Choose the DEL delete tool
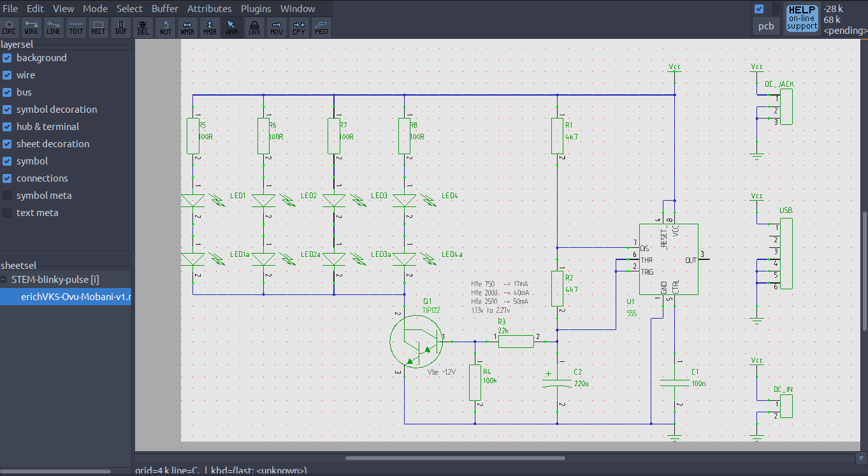The image size is (868, 476). point(143,27)
